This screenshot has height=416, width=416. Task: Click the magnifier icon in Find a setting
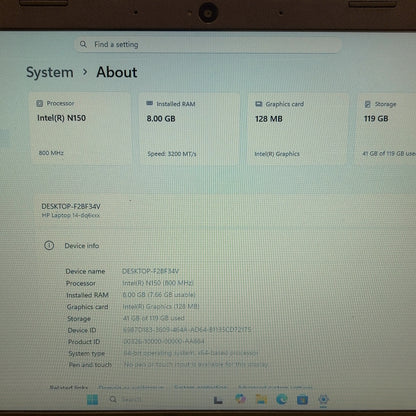[83, 44]
